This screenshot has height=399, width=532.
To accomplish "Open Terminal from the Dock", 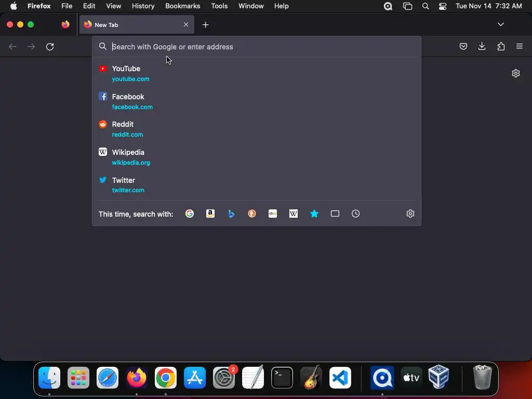I will pyautogui.click(x=282, y=378).
